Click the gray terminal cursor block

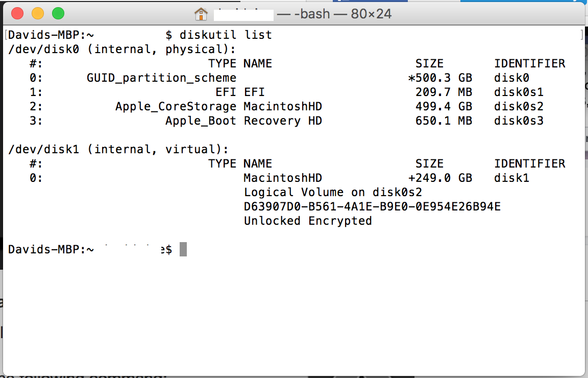[x=183, y=249]
